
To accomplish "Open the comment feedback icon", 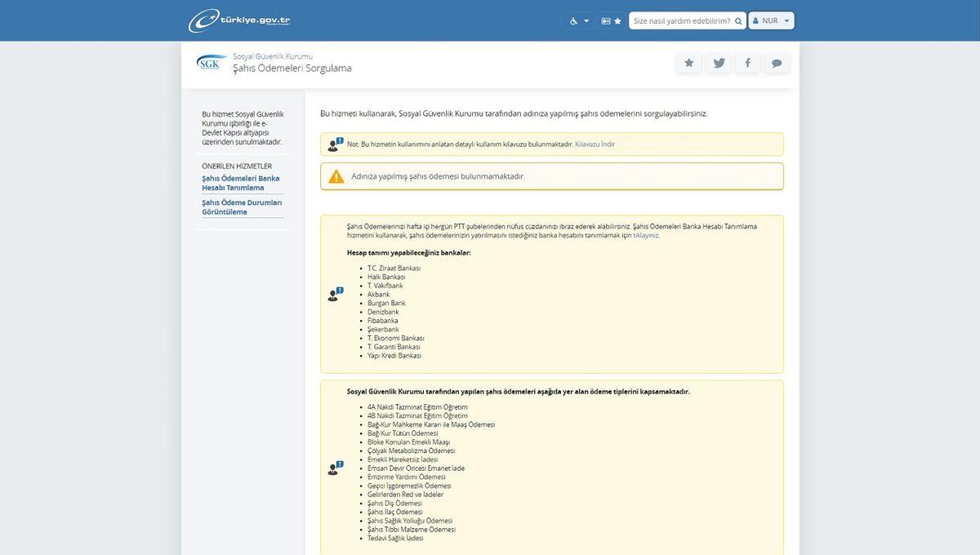I will click(x=777, y=63).
